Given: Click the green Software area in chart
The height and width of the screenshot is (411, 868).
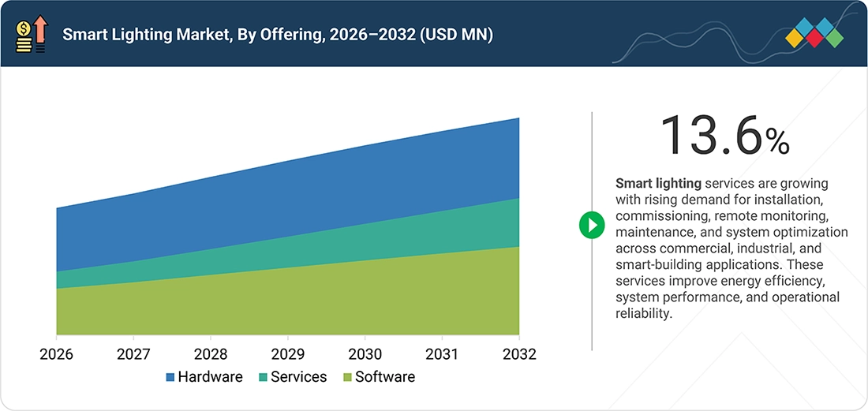Looking at the screenshot, I should (288, 301).
